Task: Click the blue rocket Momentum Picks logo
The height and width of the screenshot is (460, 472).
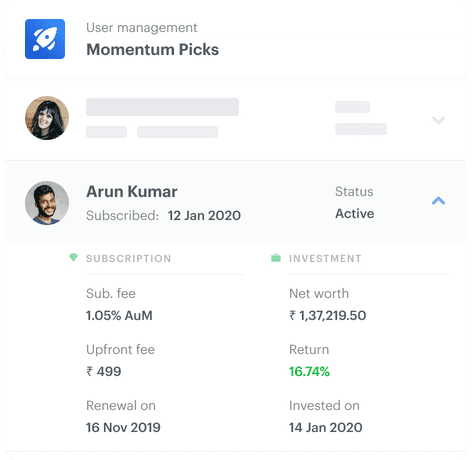Action: [x=45, y=39]
